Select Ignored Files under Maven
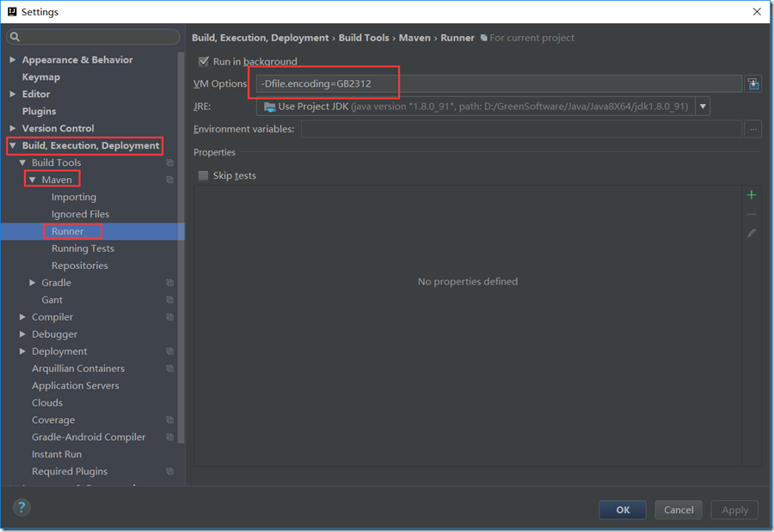774x532 pixels. 81,214
